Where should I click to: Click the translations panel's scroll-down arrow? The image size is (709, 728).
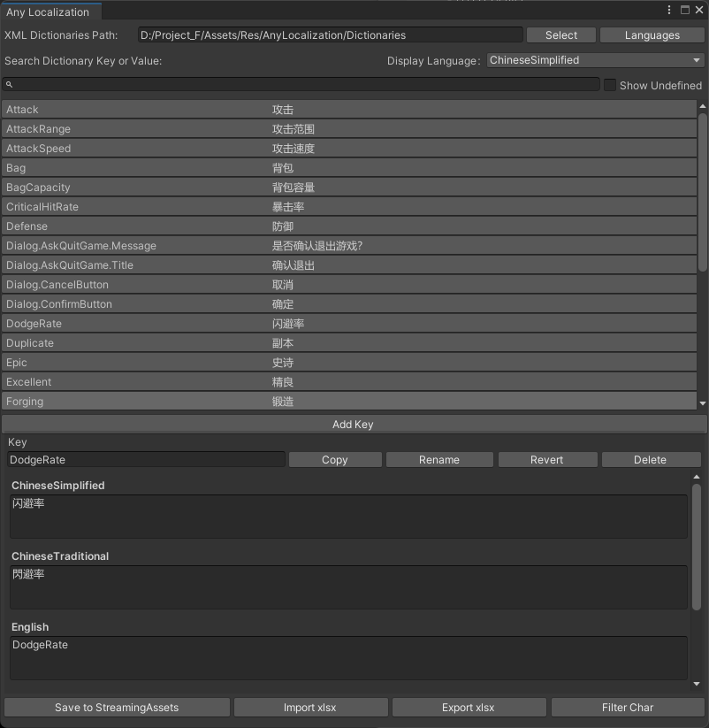tap(697, 684)
